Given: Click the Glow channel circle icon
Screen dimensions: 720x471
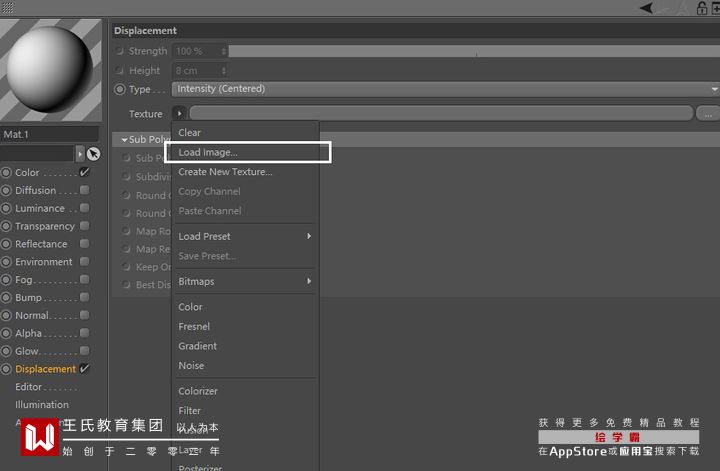Looking at the screenshot, I should (x=6, y=352).
